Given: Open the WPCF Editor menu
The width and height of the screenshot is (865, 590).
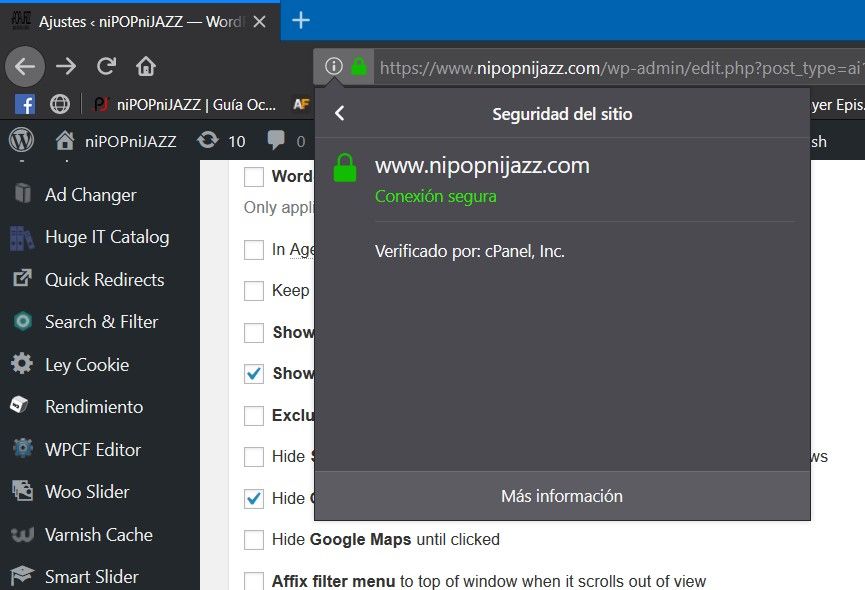Looking at the screenshot, I should pos(93,449).
